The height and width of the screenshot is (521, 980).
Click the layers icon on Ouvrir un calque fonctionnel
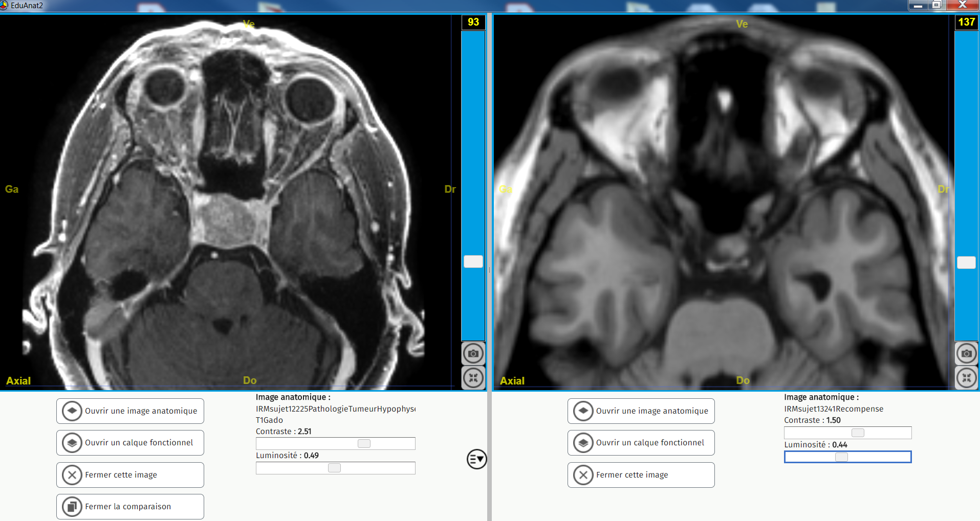click(72, 442)
